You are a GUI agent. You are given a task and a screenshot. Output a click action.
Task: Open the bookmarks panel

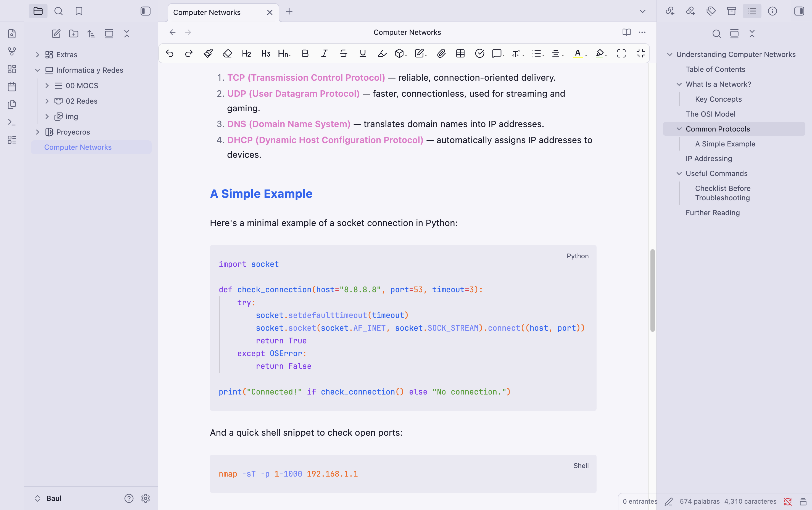pyautogui.click(x=79, y=11)
